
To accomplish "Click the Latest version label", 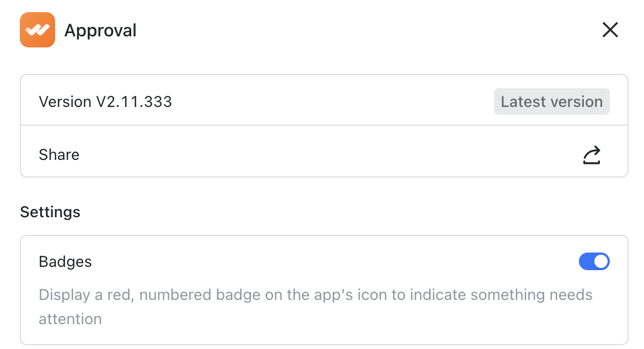I will pyautogui.click(x=551, y=101).
